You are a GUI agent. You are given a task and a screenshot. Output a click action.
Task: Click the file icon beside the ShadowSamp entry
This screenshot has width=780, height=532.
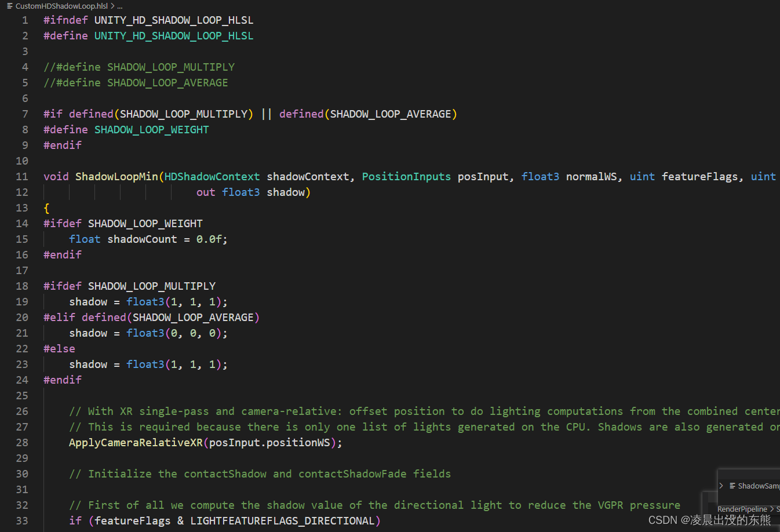[x=732, y=486]
